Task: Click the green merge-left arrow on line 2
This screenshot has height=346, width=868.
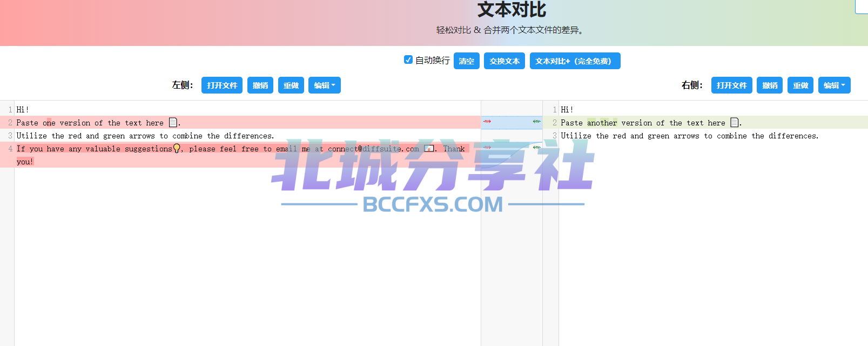Action: point(536,122)
